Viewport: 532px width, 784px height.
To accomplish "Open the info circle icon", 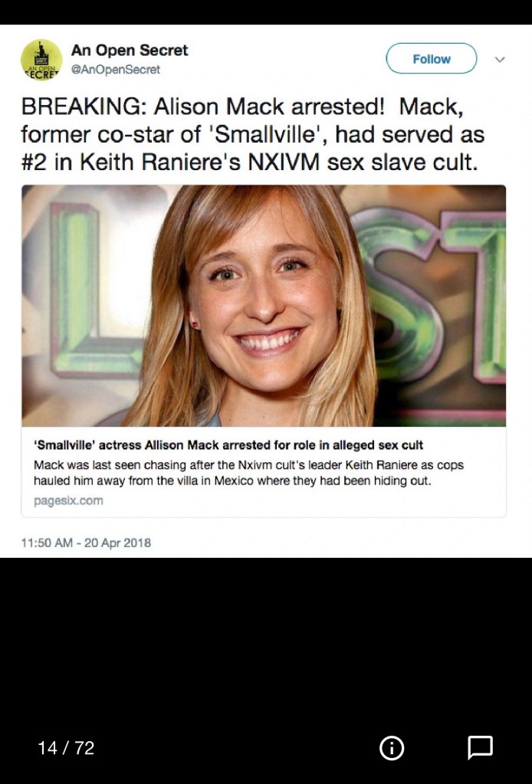I will pos(392,748).
